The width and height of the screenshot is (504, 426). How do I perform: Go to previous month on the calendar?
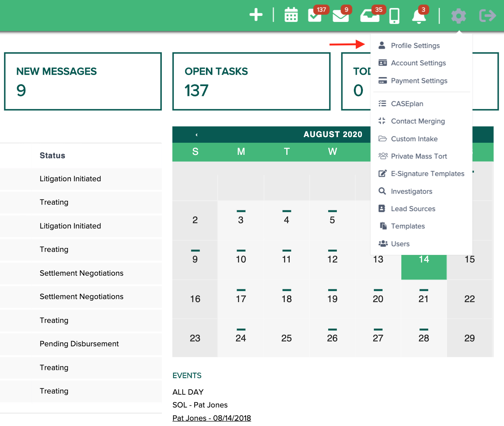(x=196, y=134)
